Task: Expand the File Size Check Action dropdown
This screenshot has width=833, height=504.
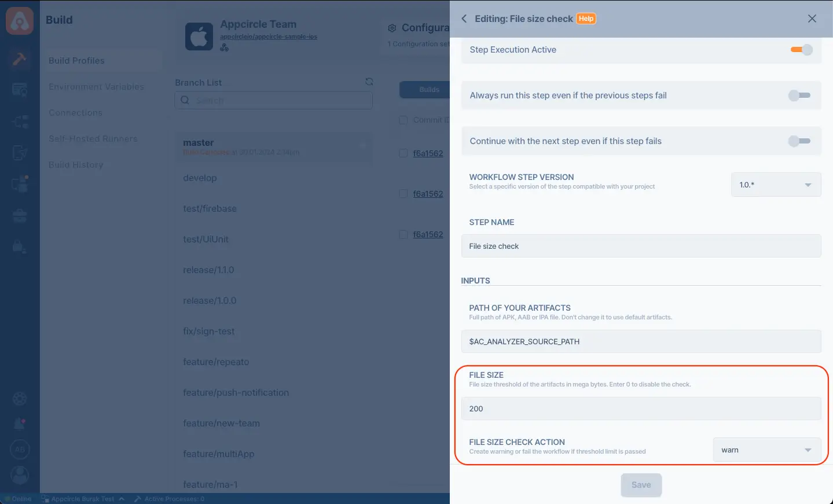Action: 767,450
